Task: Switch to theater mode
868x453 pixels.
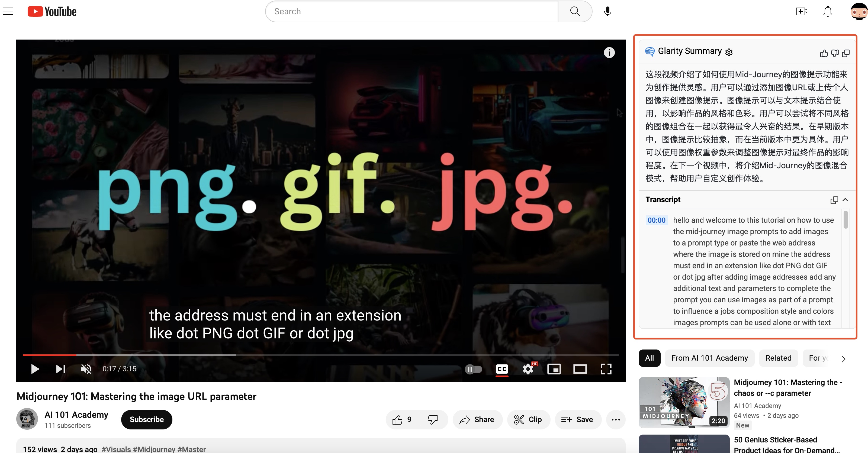Action: tap(580, 369)
